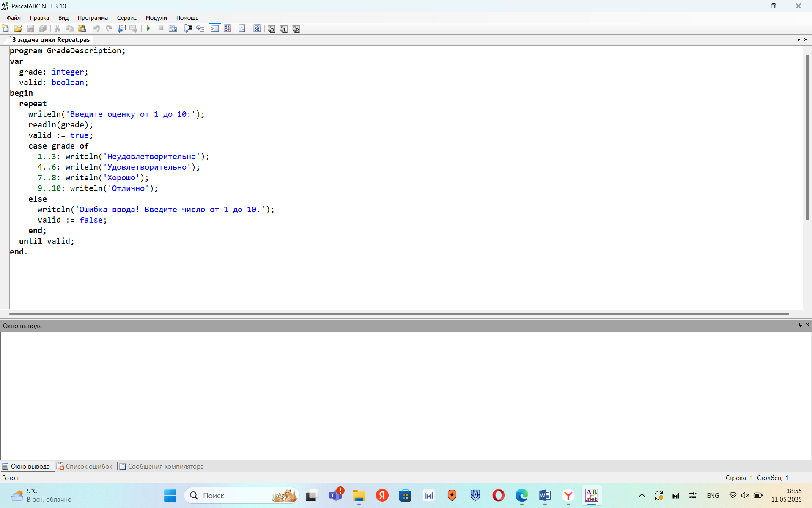Click the compile toolbar icon
This screenshot has height=508, width=812.
pos(173,28)
